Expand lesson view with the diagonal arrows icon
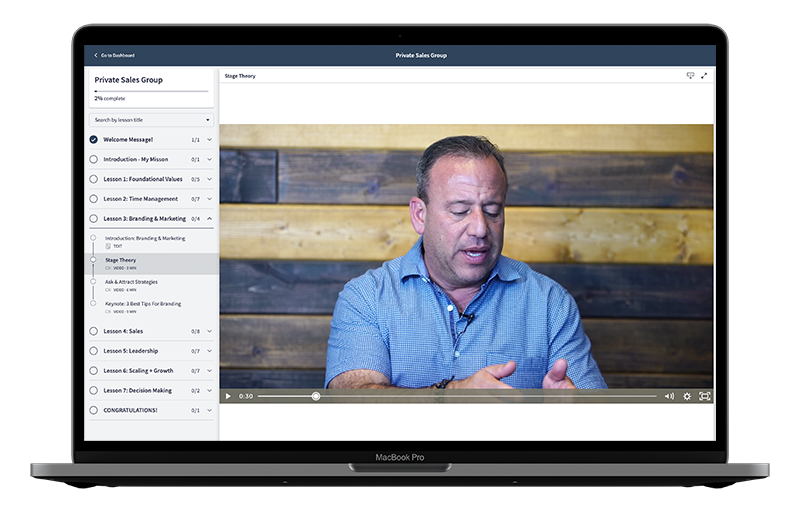 704,76
